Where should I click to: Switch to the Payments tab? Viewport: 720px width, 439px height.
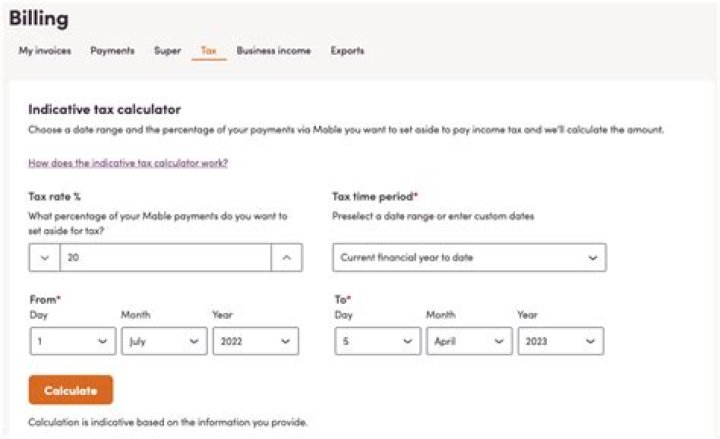(112, 50)
